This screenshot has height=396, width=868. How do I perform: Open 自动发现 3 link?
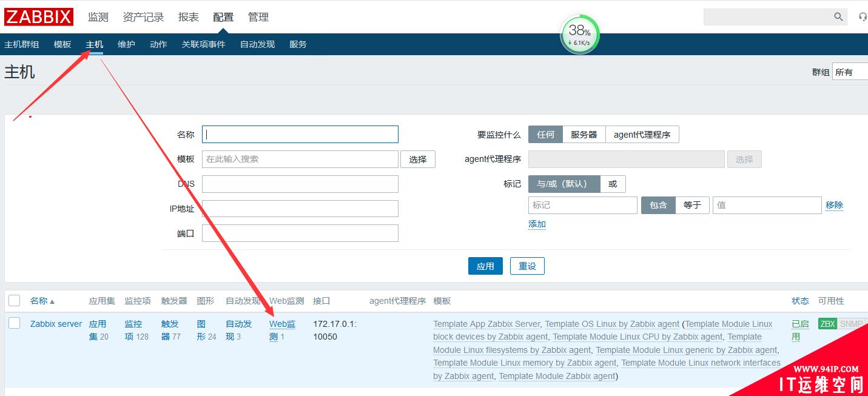pos(238,330)
